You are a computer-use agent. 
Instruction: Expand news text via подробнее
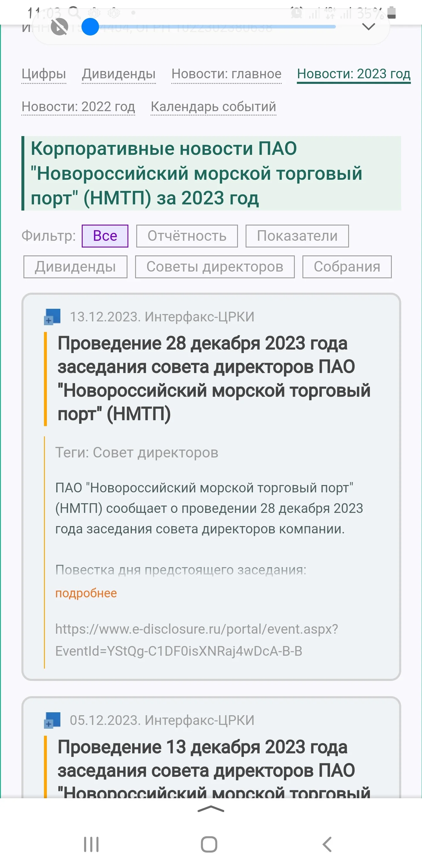[86, 593]
